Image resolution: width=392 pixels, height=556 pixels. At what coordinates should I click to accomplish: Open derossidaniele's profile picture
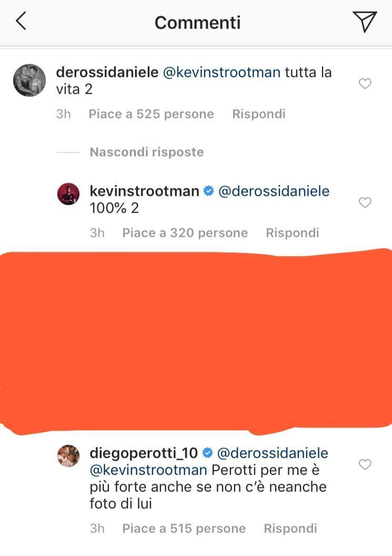(29, 80)
